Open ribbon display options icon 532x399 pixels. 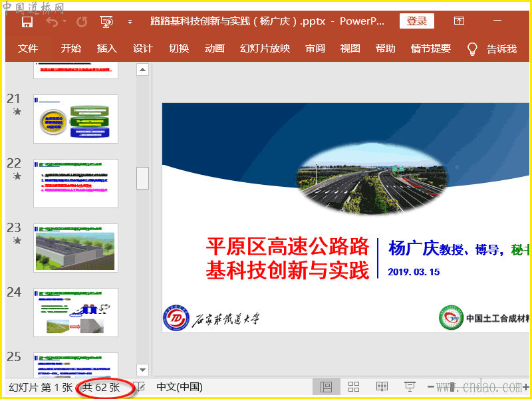tap(459, 21)
